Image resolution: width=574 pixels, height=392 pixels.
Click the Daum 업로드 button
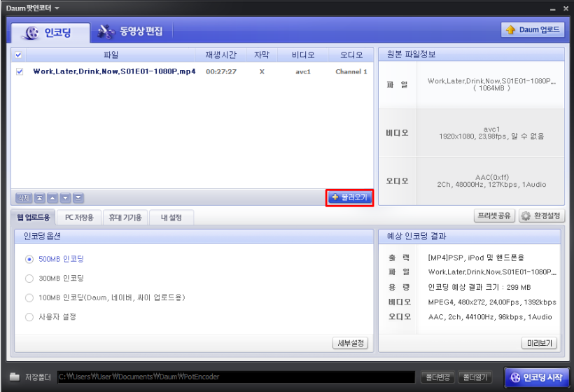(533, 29)
